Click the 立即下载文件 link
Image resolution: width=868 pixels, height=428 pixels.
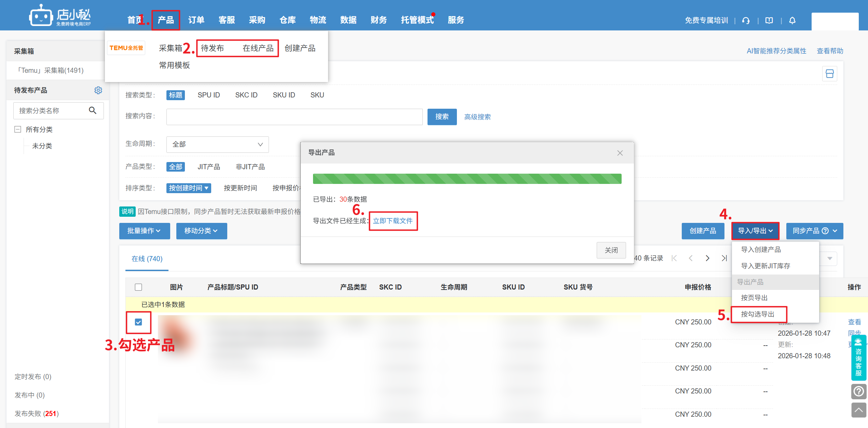[x=393, y=221]
